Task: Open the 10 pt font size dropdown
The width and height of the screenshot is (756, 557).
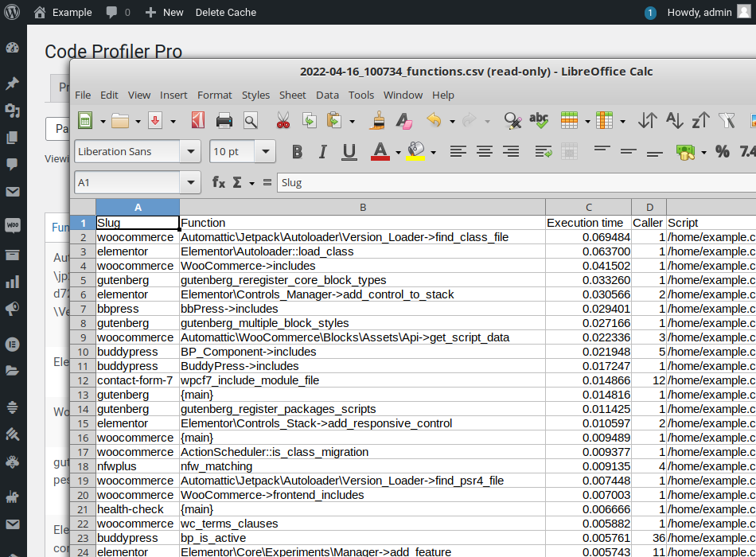Action: point(266,151)
